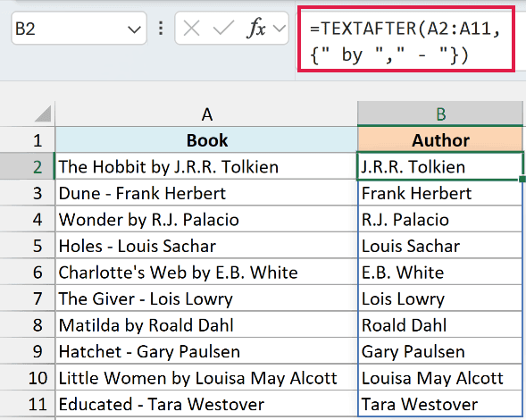Image resolution: width=526 pixels, height=420 pixels.
Task: Click author cell 'R.J. Palacio'
Action: [440, 219]
